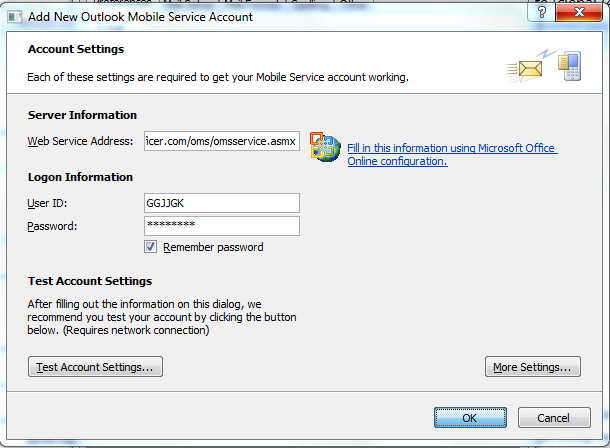Click the Web Service Address label

(x=80, y=141)
